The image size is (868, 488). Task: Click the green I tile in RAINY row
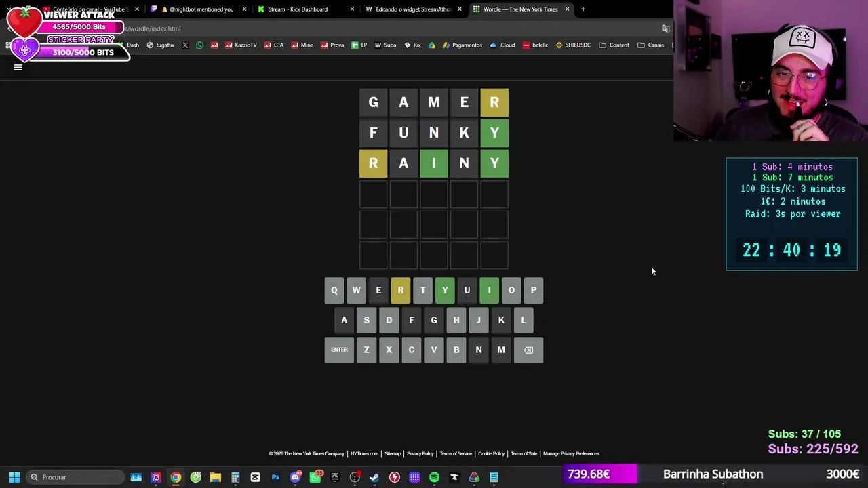coord(434,163)
